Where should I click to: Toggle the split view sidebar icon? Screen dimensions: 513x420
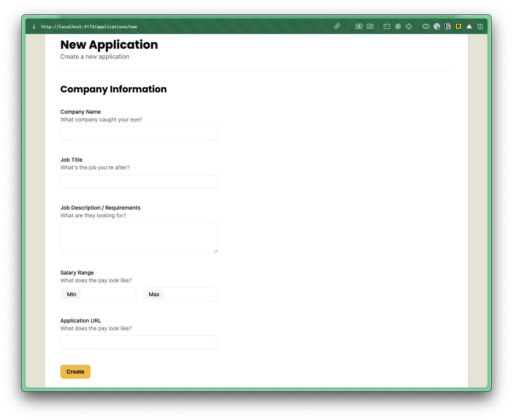click(x=480, y=26)
